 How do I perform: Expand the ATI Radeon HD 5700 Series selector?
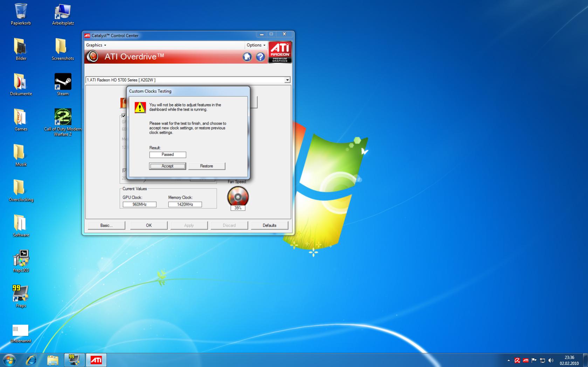287,80
